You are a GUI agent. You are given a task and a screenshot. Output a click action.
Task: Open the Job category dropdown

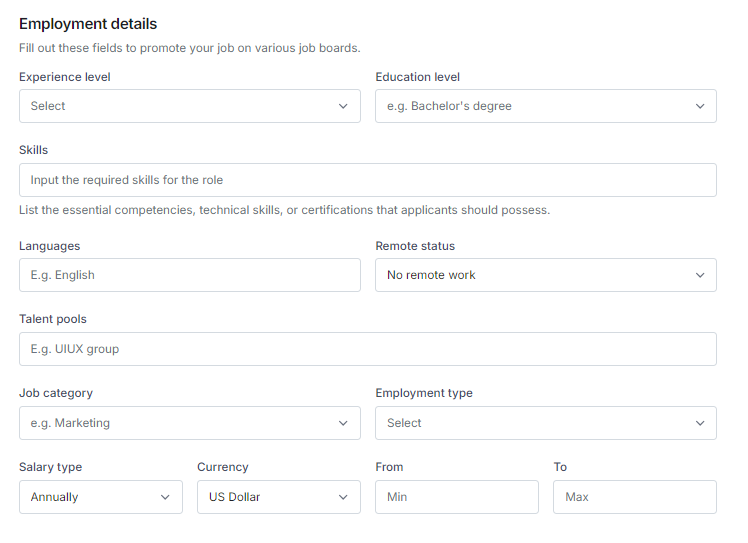189,423
